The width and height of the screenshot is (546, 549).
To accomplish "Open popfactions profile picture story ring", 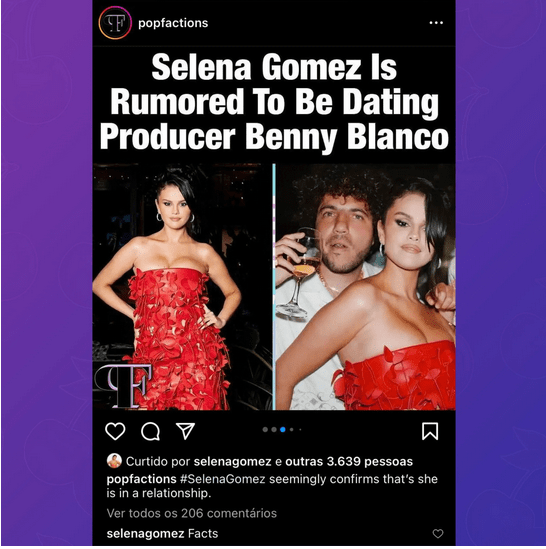I will tap(115, 23).
